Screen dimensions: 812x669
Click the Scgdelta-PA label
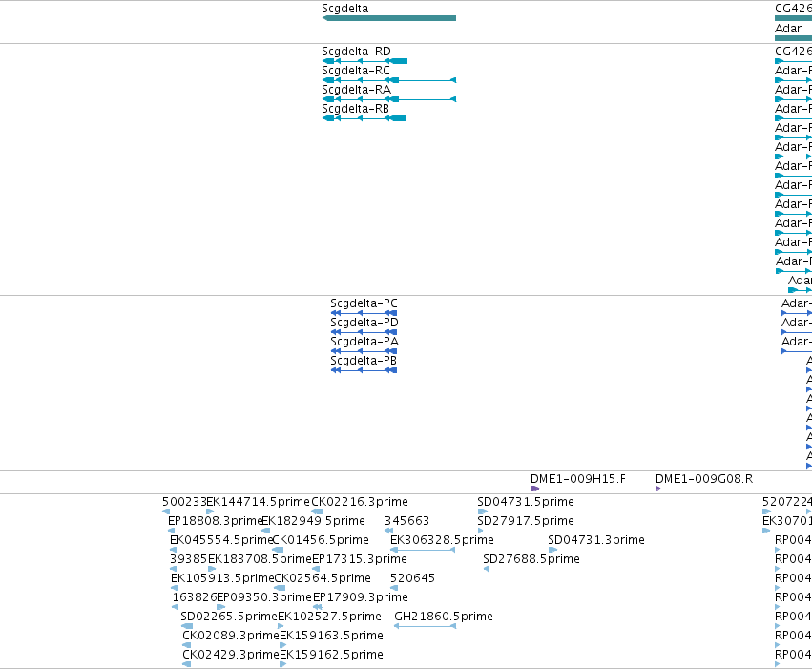click(x=364, y=342)
